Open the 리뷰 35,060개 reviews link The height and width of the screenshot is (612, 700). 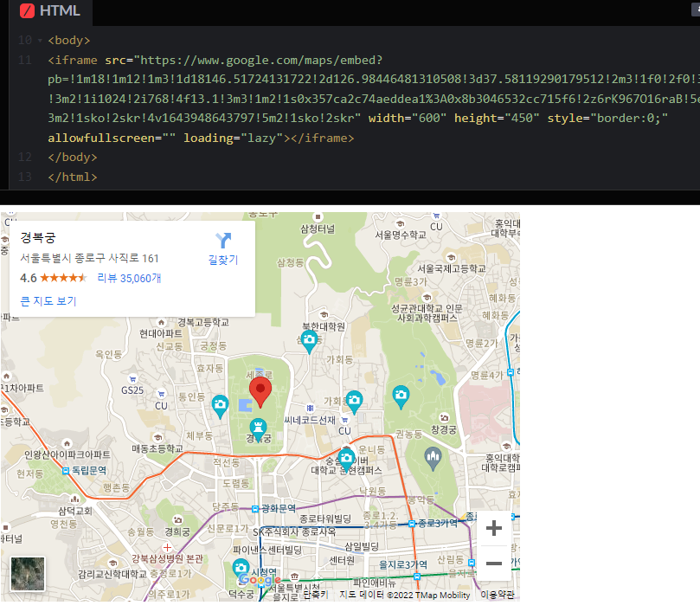tap(129, 279)
